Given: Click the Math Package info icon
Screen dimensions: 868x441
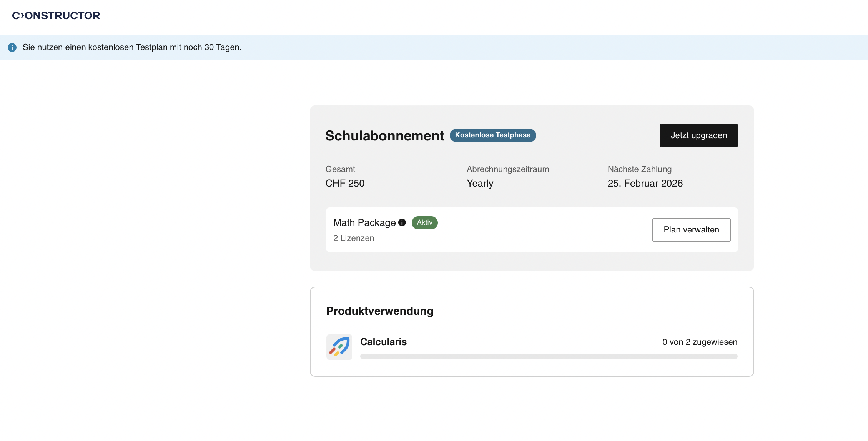Looking at the screenshot, I should tap(402, 222).
